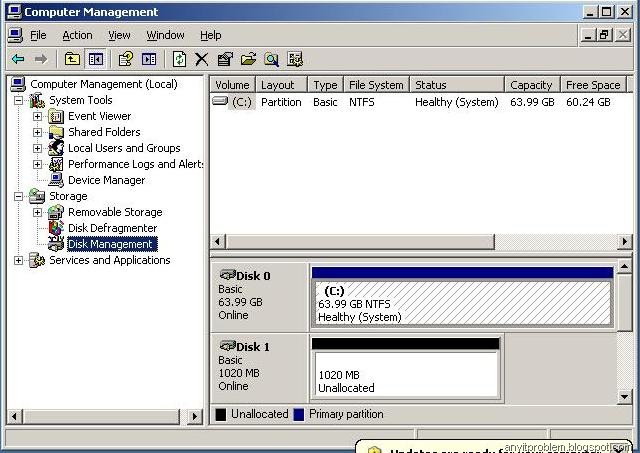Sort by the File System column header

pos(376,84)
